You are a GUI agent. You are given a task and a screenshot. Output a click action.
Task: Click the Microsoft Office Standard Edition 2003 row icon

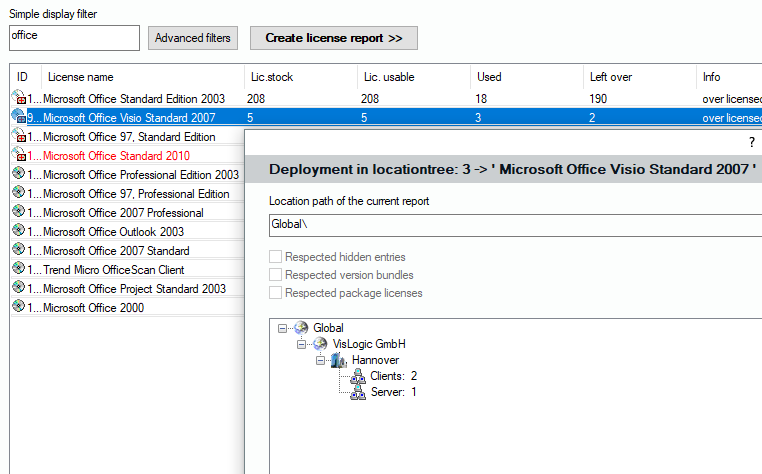18,99
